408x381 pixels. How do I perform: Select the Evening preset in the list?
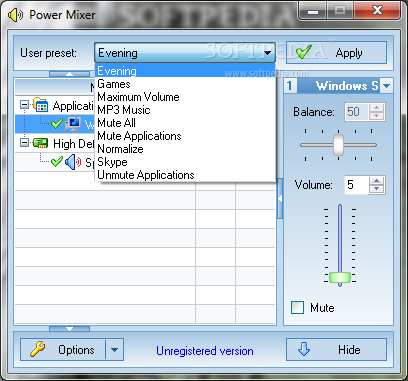(x=185, y=71)
